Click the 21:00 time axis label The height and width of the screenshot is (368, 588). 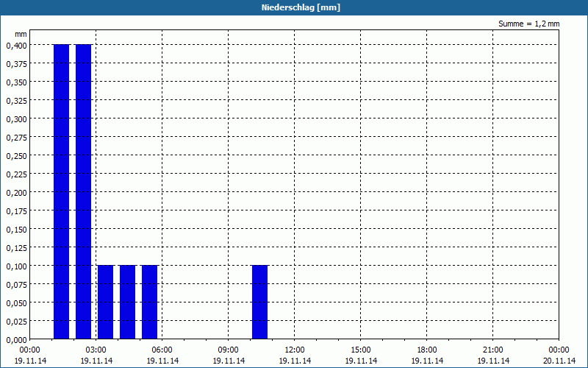492,350
